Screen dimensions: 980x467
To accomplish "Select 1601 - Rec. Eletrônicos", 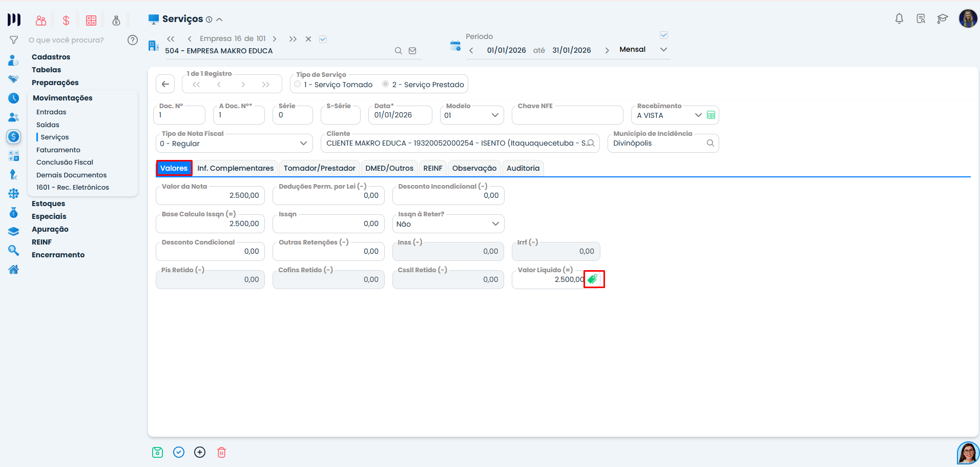I will tap(73, 187).
